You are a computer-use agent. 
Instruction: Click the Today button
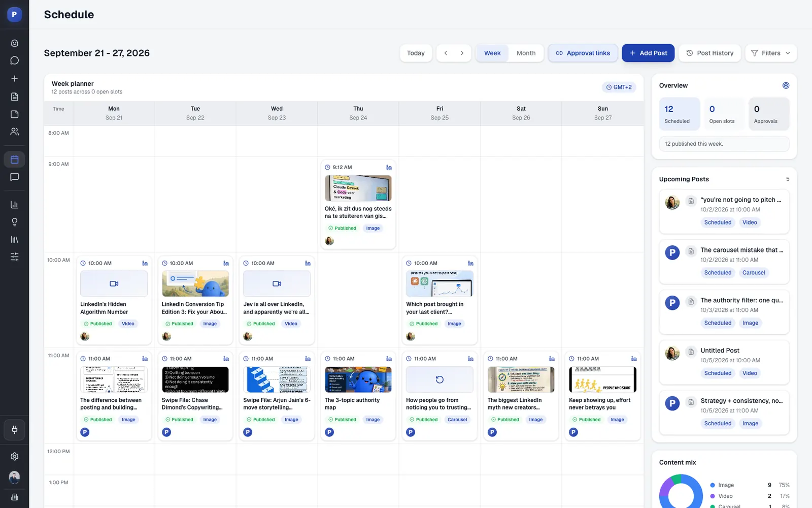416,53
